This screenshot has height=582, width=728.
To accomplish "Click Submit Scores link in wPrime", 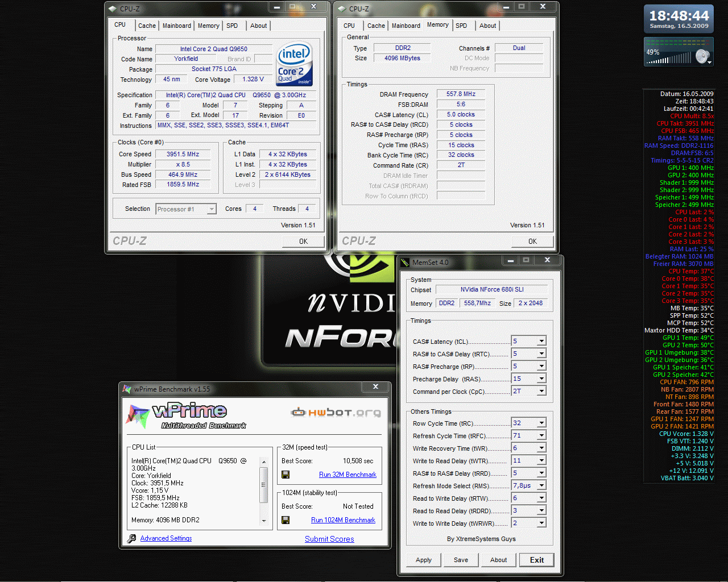I will 329,539.
